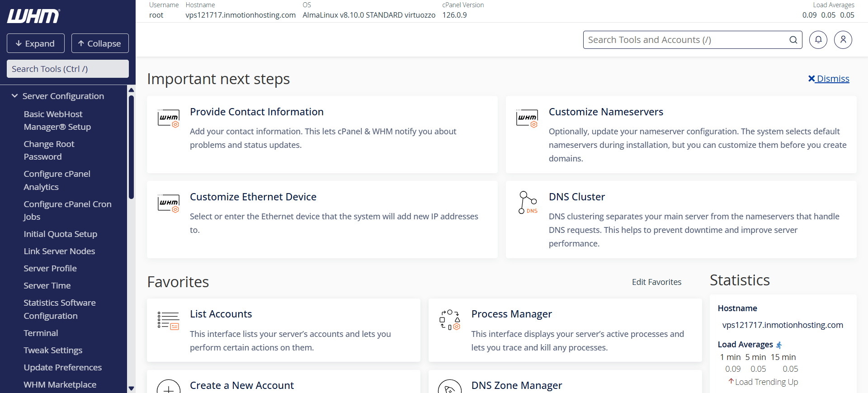Viewport: 868px width, 393px height.
Task: Open Change Root Password
Action: coord(49,150)
